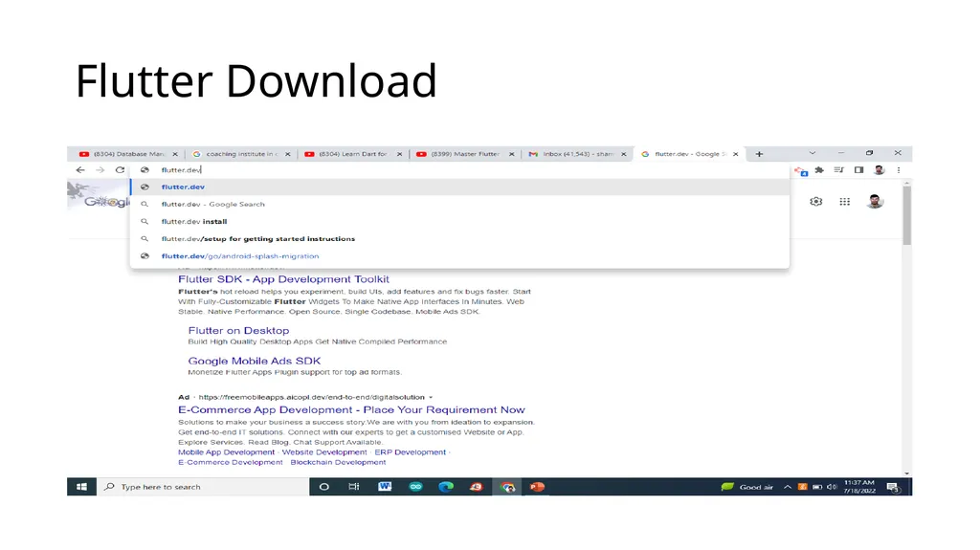980x550 pixels.
Task: Click the page vertical scrollbar
Action: (x=907, y=215)
